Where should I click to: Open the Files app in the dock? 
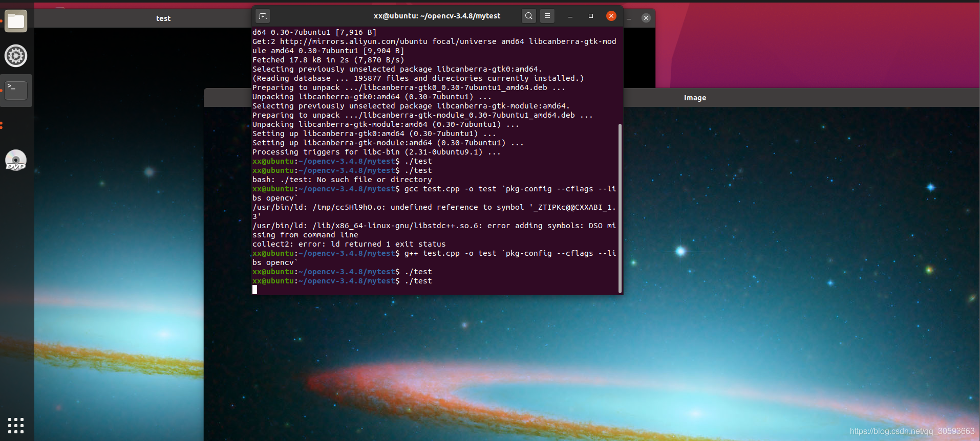(16, 21)
